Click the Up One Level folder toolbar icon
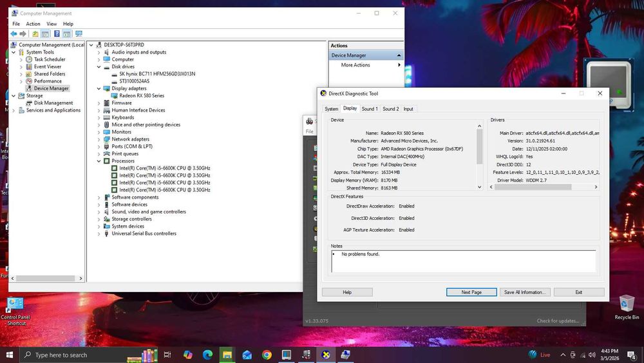644x363 pixels. (35, 34)
